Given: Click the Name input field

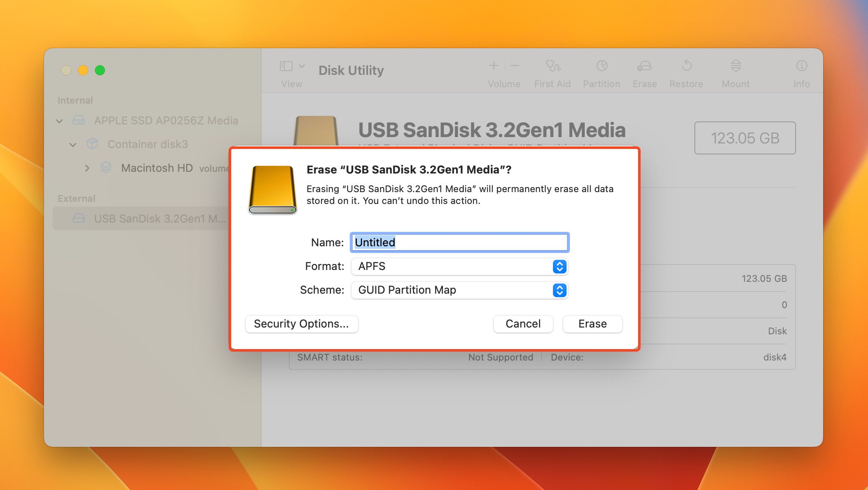Looking at the screenshot, I should tap(459, 242).
